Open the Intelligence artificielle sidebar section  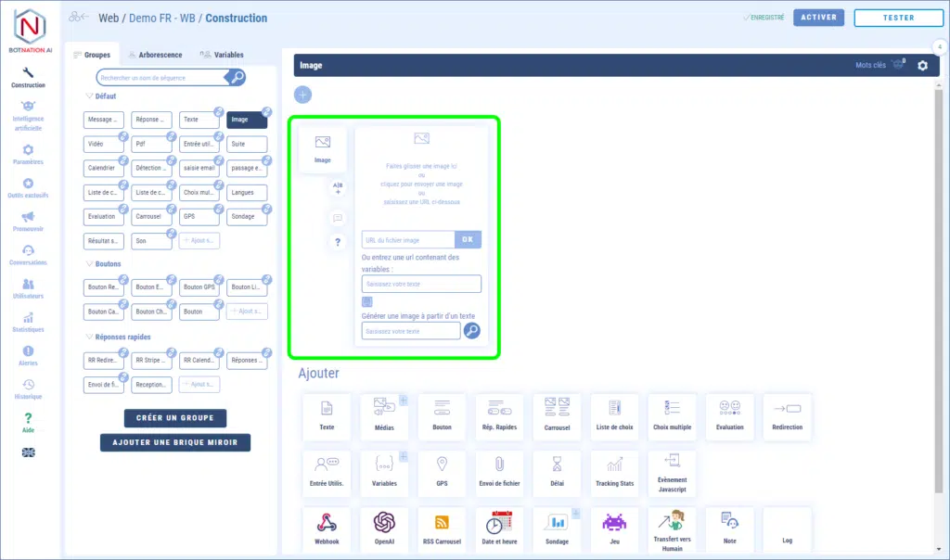click(x=28, y=116)
